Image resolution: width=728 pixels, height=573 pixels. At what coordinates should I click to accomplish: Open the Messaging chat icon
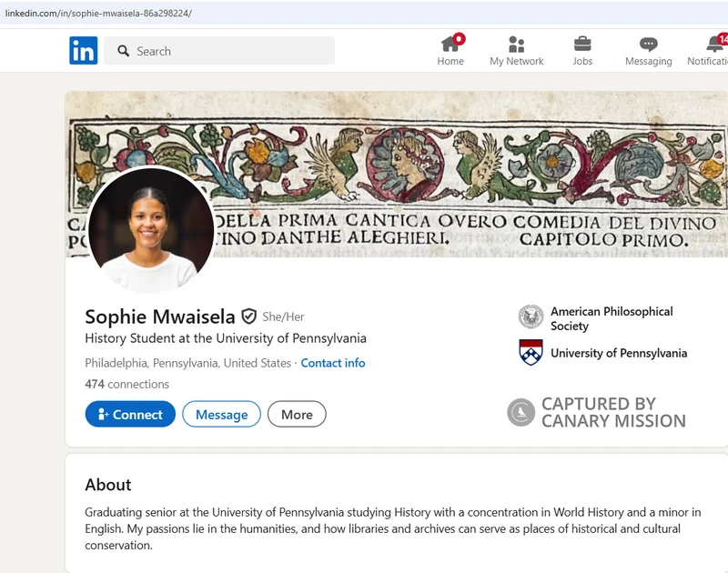[648, 44]
